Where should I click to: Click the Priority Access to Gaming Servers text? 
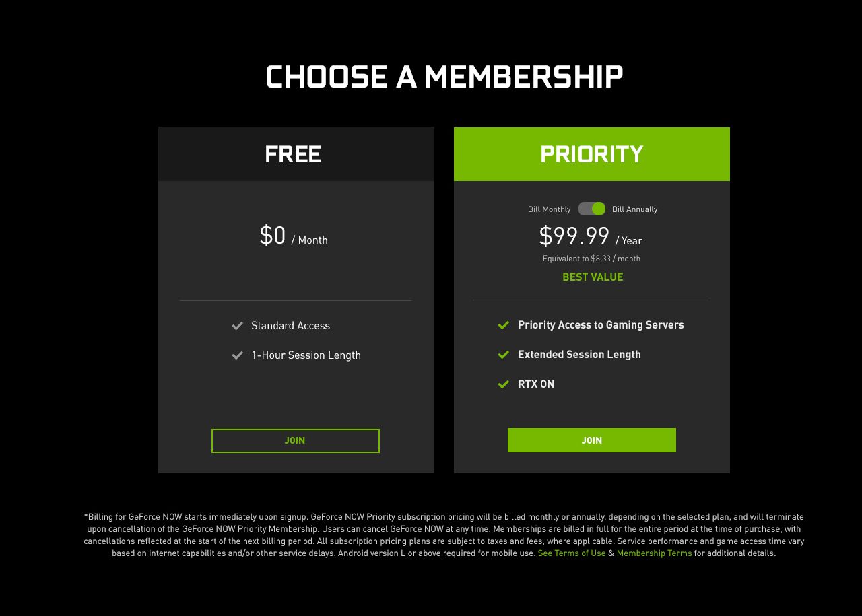[x=601, y=325]
